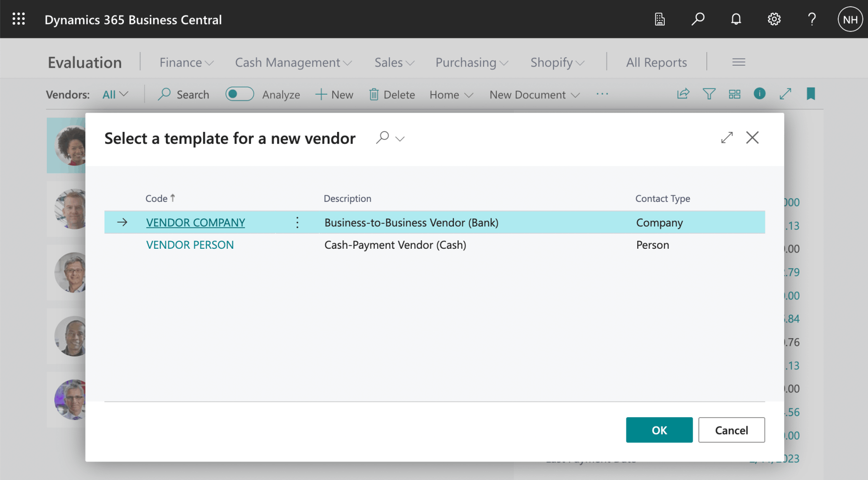The image size is (868, 480).
Task: Click the share icon in vendor toolbar
Action: click(683, 94)
